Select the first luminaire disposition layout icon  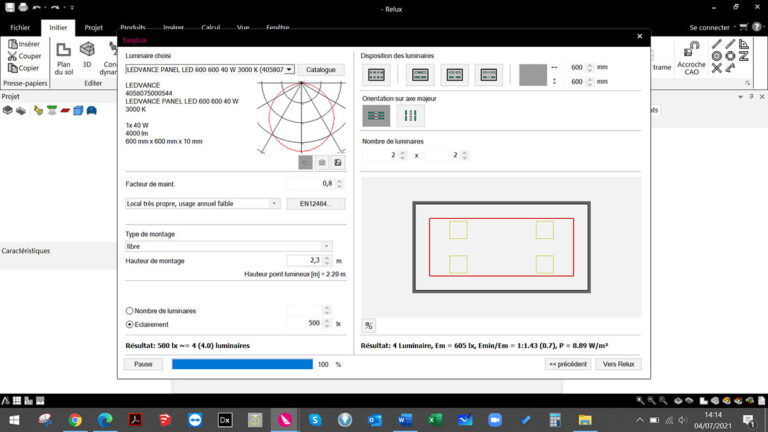click(x=377, y=75)
